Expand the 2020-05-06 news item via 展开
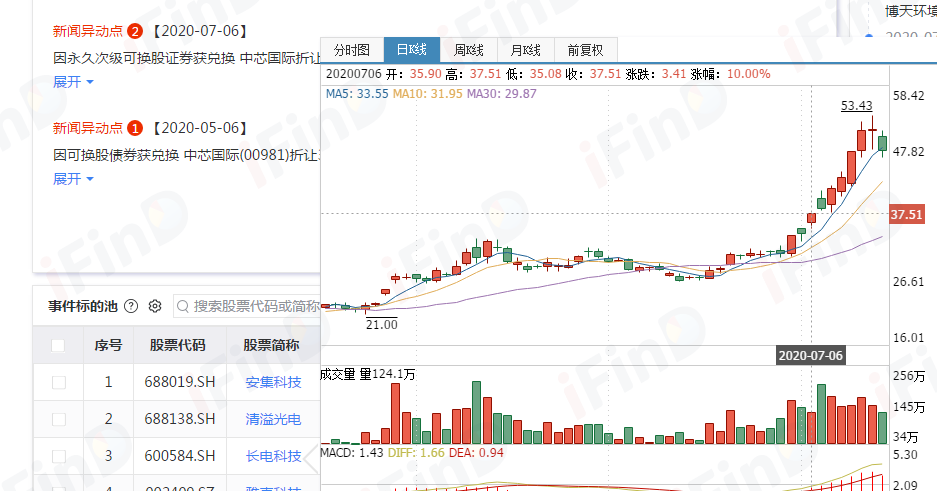Screen dimensions: 937x491 [x=73, y=179]
